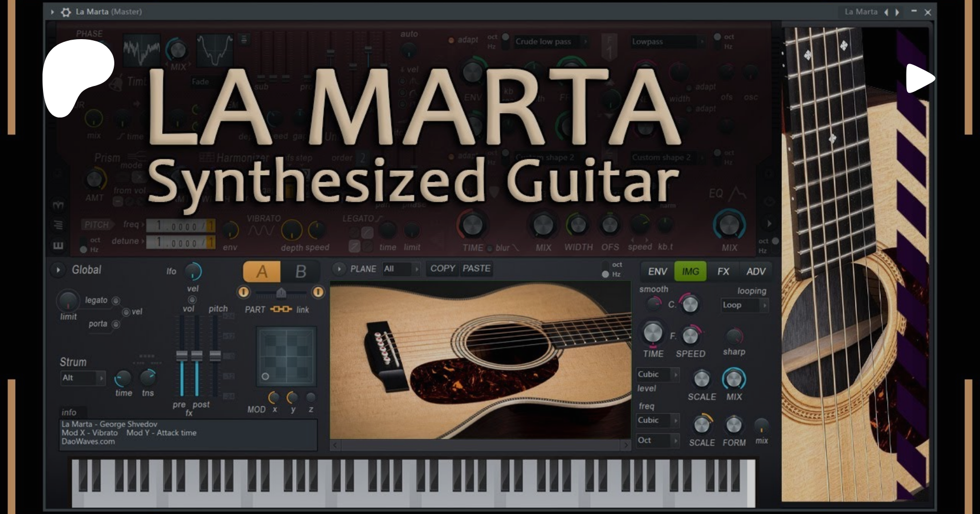980x514 pixels.
Task: Open the PLANE All dropdown
Action: 401,269
